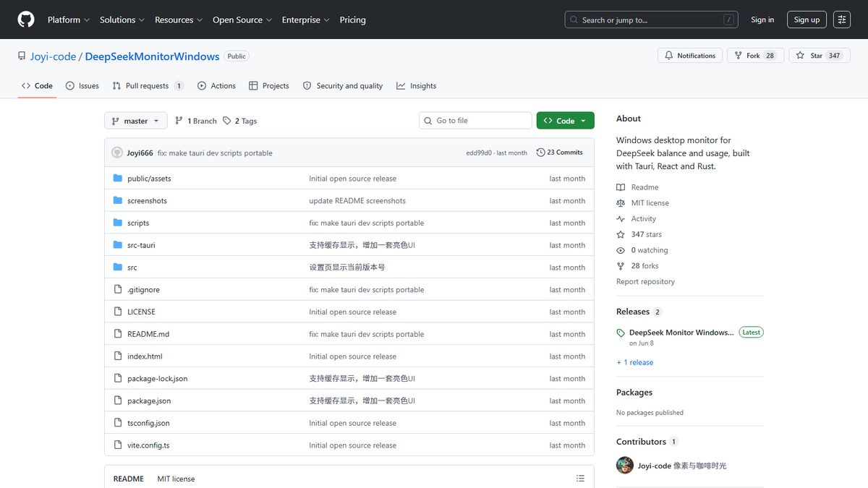Open commit hash edd99d0
868x488 pixels.
(x=479, y=153)
